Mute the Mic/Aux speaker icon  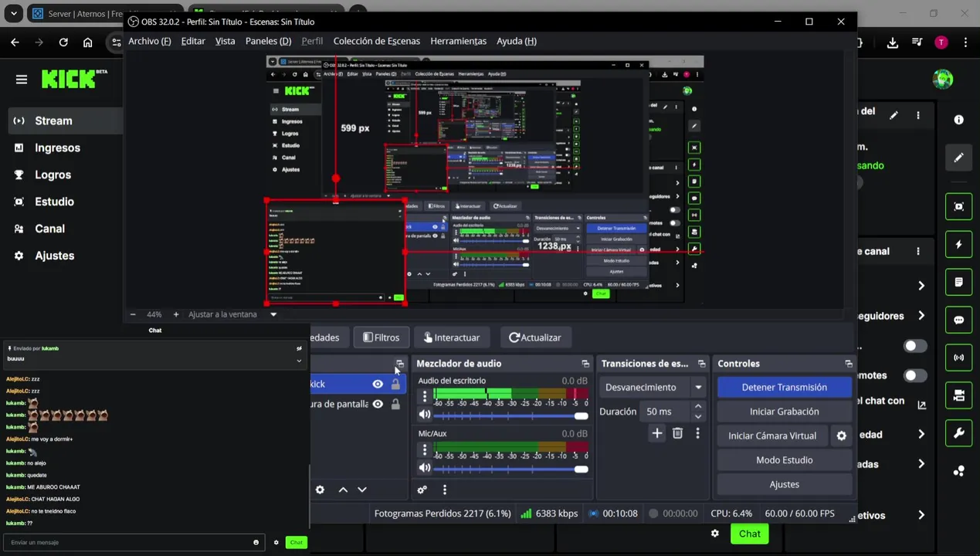pyautogui.click(x=424, y=467)
